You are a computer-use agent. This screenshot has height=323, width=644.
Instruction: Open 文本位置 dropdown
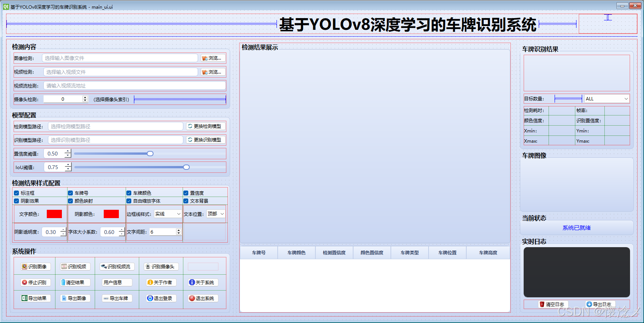coord(216,214)
